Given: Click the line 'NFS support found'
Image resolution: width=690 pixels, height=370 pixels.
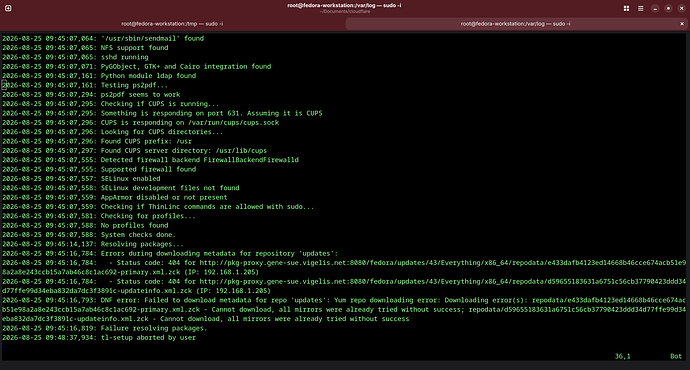Looking at the screenshot, I should pyautogui.click(x=85, y=48).
